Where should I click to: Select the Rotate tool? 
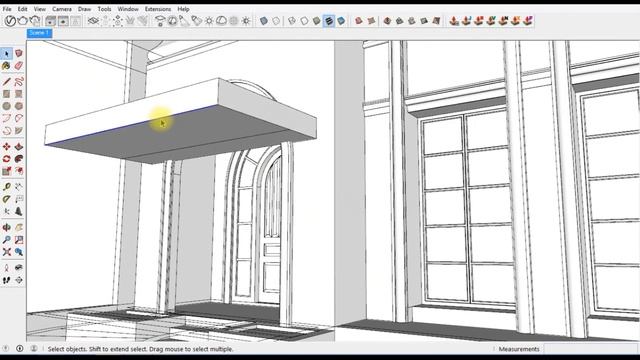point(7,159)
